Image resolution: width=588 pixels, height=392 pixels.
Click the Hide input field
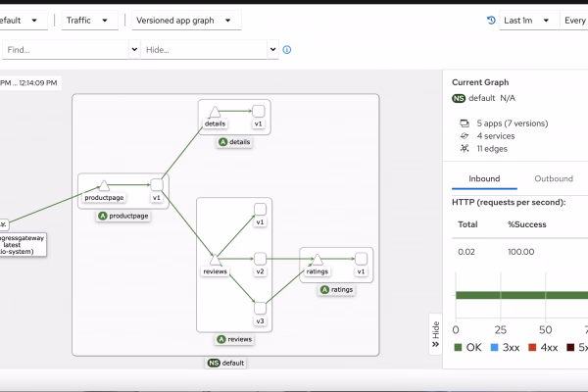coord(204,50)
